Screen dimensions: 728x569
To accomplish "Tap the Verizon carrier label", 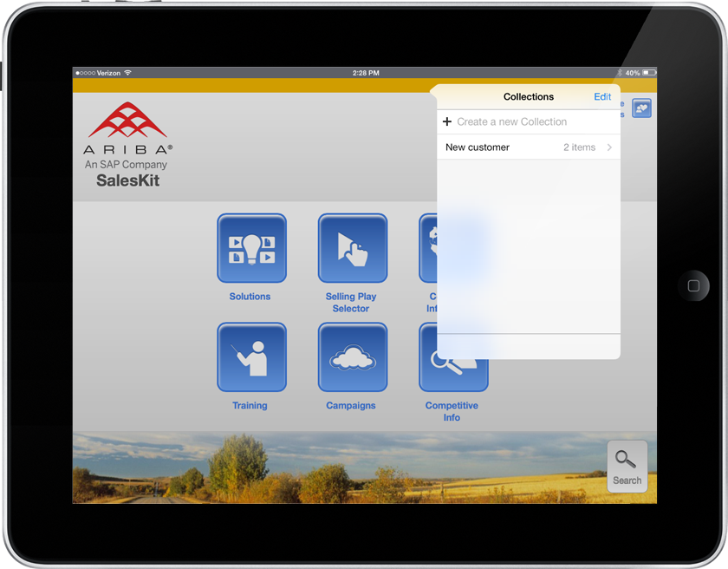I will coord(108,73).
